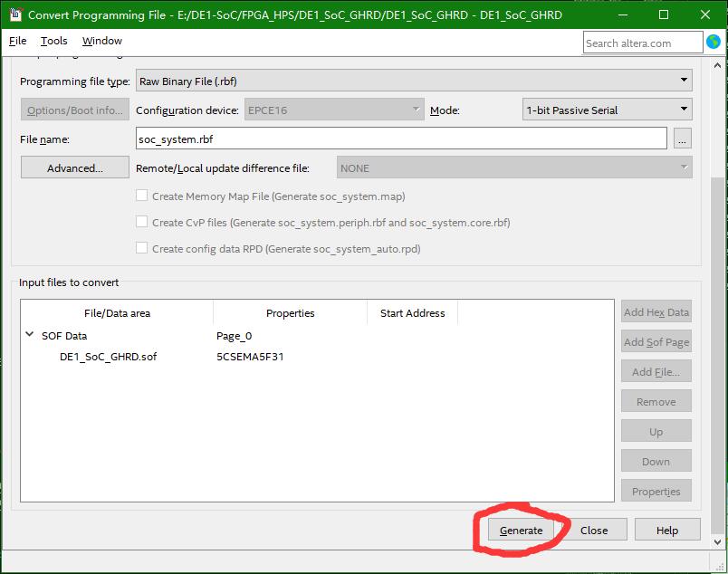Click the Remove button
Viewport: 728px width, 574px height.
point(656,401)
